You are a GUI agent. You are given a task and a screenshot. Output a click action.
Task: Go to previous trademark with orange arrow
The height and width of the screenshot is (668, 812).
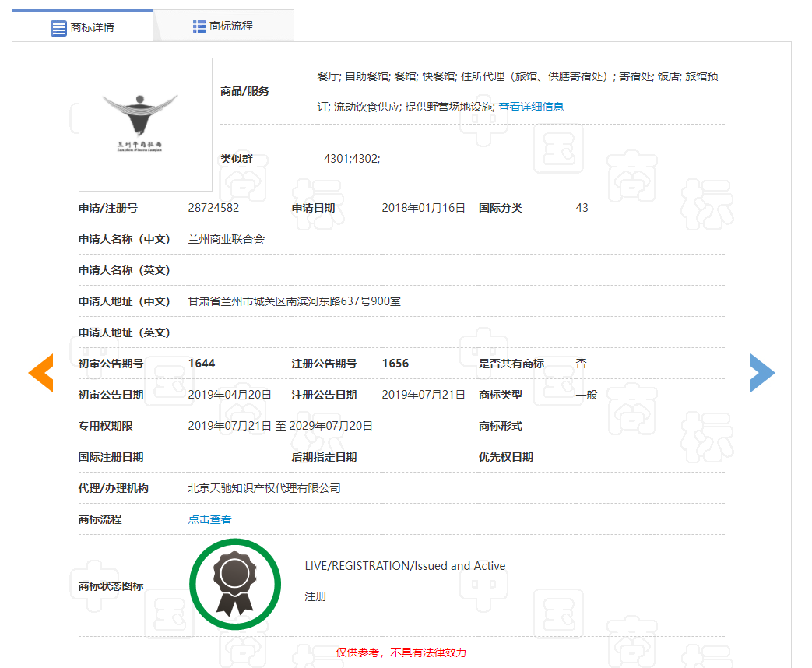point(40,372)
